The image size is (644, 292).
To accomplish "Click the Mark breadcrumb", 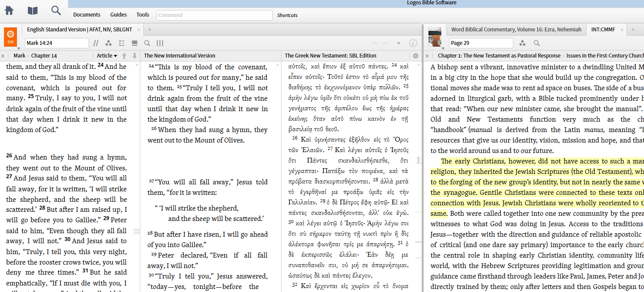I will (19, 56).
